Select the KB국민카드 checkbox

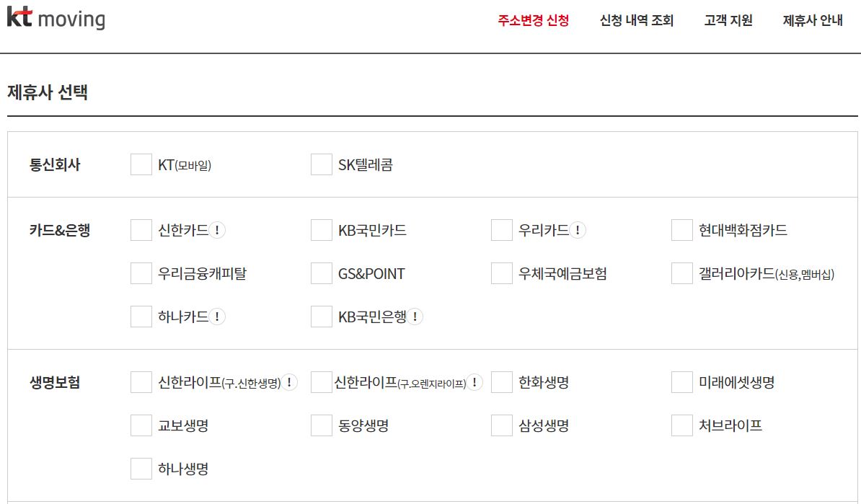click(x=321, y=230)
